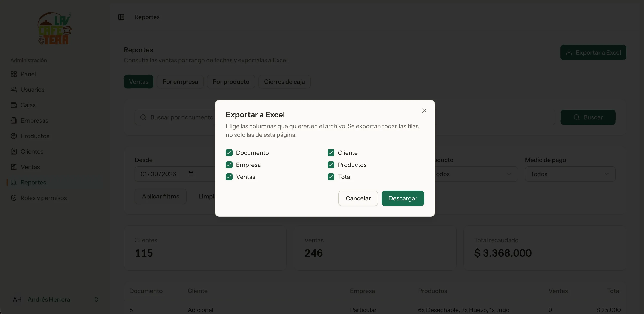
Task: Click the download icon on Exportar a Excel
Action: (x=569, y=52)
